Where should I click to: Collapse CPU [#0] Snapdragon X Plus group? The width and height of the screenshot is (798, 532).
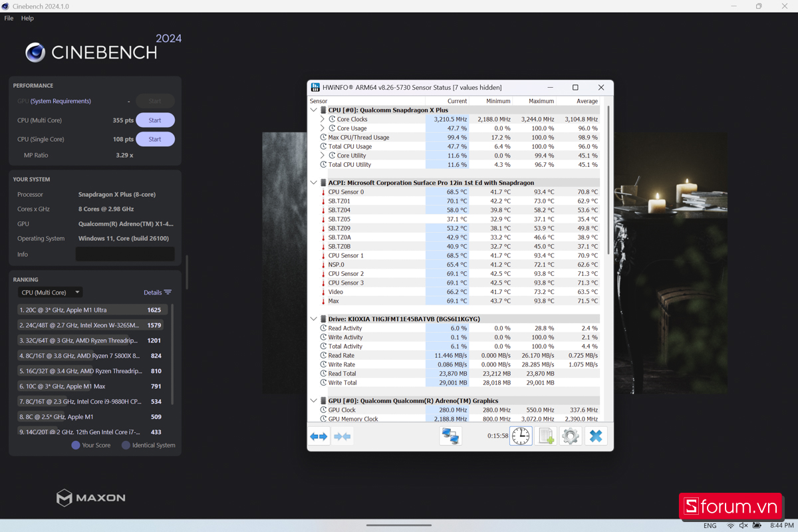[x=314, y=110]
